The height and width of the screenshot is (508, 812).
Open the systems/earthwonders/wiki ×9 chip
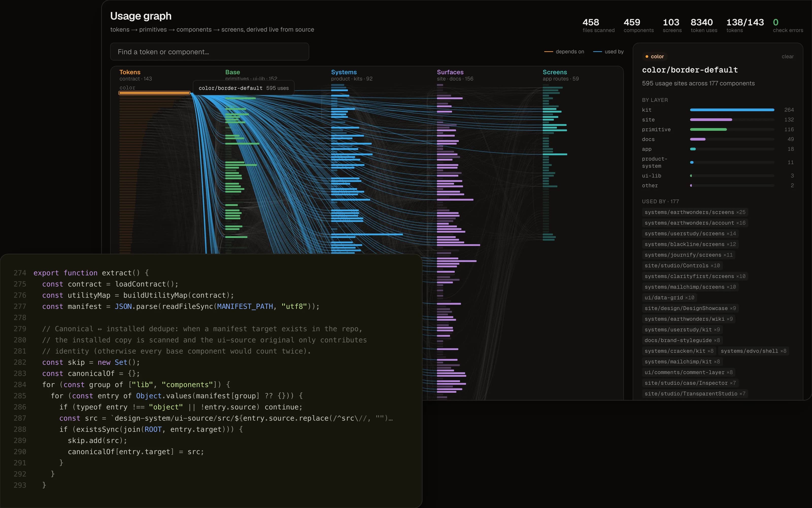(x=688, y=319)
